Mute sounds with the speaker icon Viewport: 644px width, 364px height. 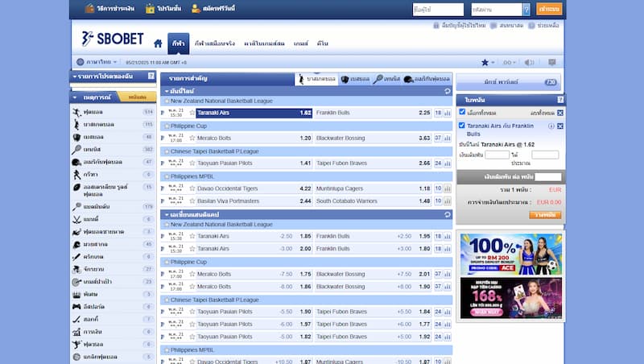click(x=529, y=63)
